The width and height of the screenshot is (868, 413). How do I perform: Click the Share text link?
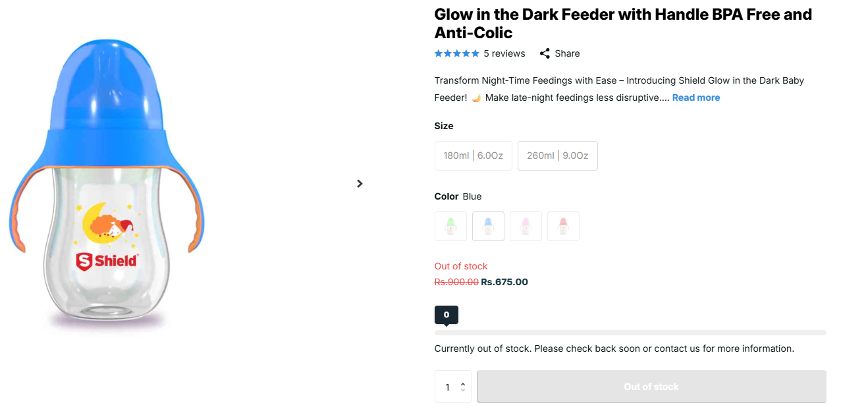pos(567,53)
